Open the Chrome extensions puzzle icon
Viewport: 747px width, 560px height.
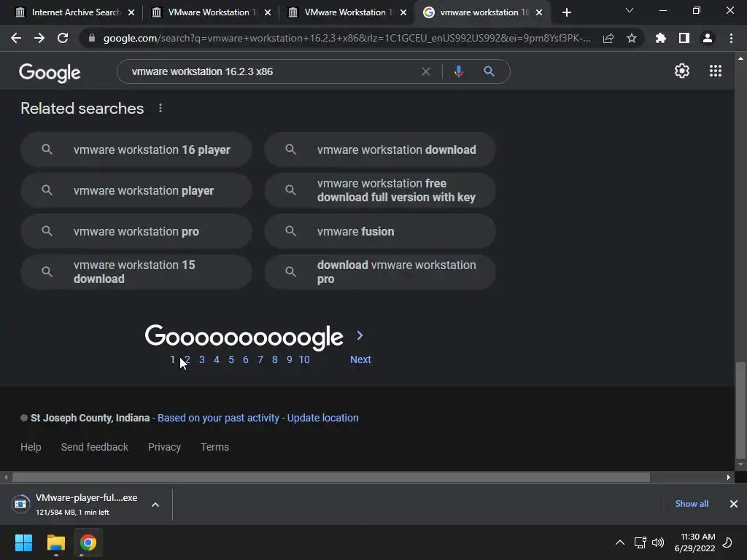[661, 38]
